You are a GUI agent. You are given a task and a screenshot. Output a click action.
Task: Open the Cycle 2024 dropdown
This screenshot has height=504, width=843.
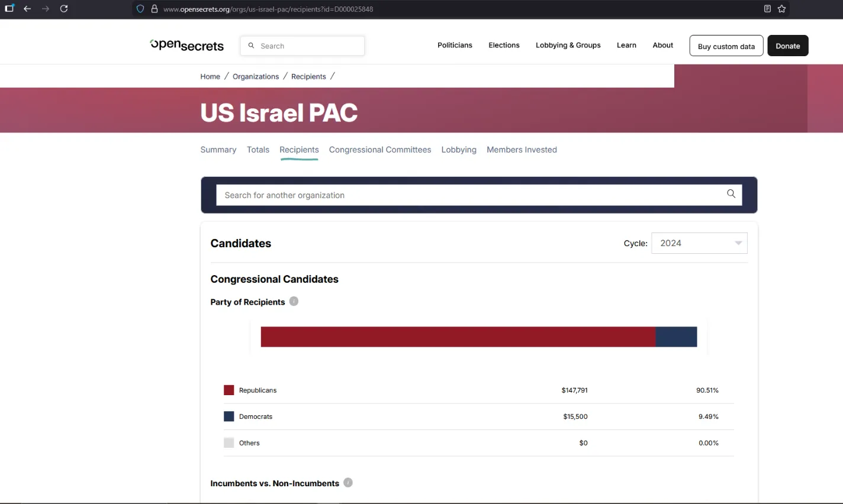coord(699,243)
